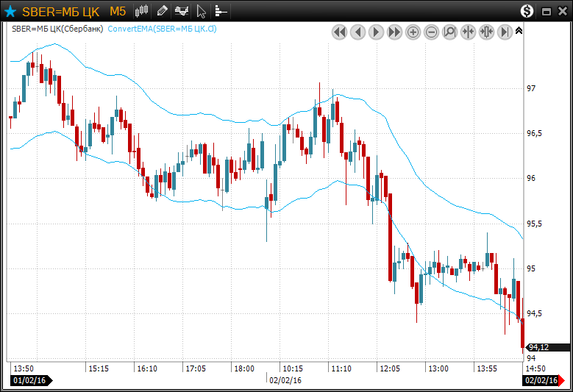This screenshot has width=573, height=392.
Task: Compress the chart horizontally
Action: [468, 32]
